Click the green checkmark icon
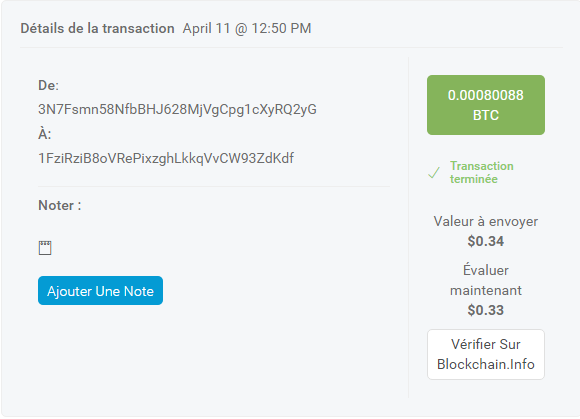Viewport: 580px width, 419px height. tap(434, 172)
